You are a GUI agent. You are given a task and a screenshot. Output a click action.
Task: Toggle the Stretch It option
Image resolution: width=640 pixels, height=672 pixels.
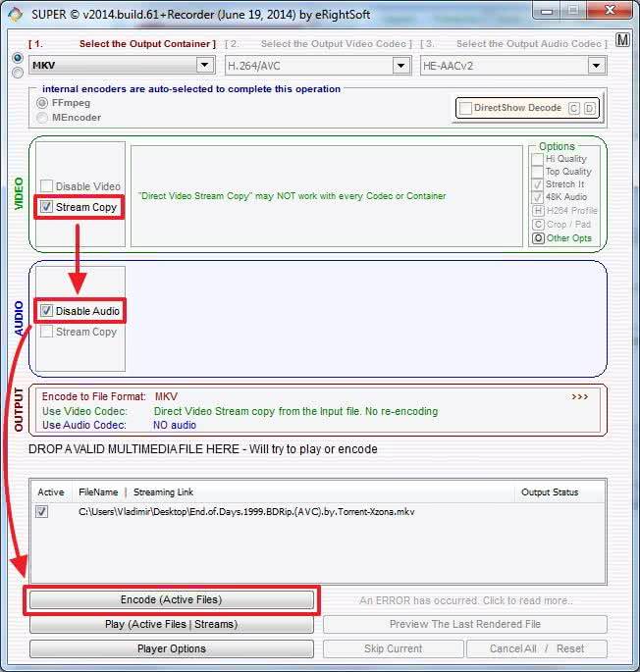(x=537, y=184)
